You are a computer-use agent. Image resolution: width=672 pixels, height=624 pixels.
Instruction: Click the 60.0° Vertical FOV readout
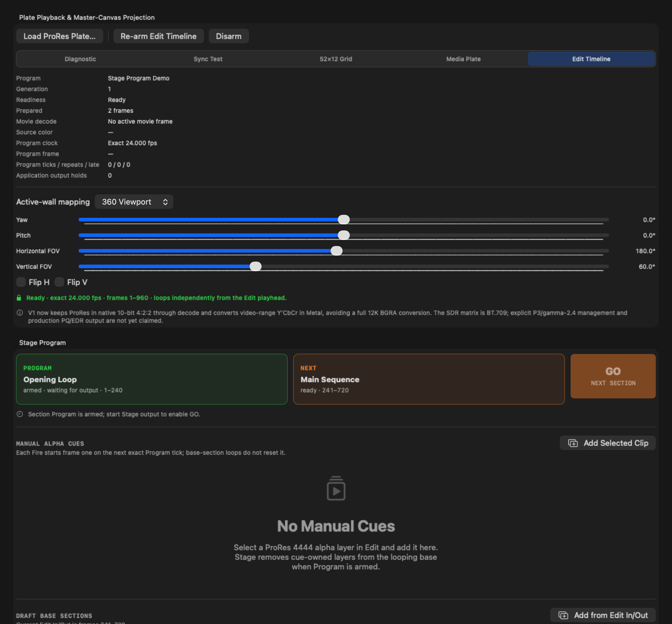[647, 266]
